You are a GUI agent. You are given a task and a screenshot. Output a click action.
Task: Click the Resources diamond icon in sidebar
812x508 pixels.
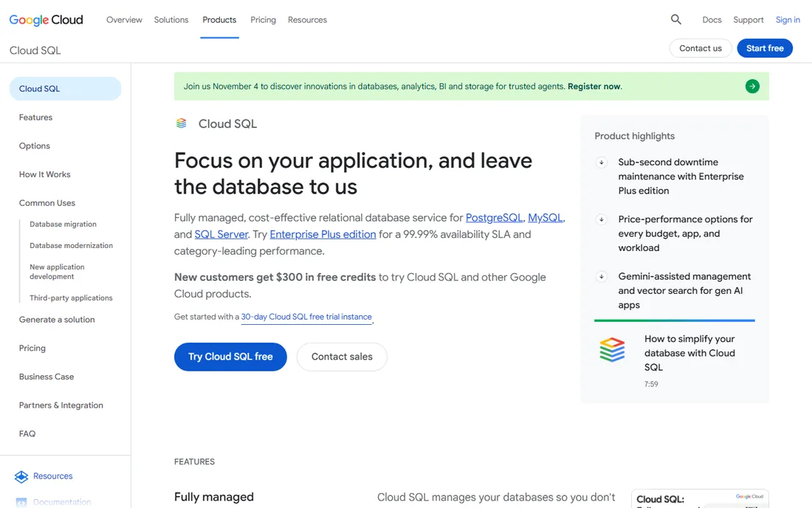click(x=21, y=476)
